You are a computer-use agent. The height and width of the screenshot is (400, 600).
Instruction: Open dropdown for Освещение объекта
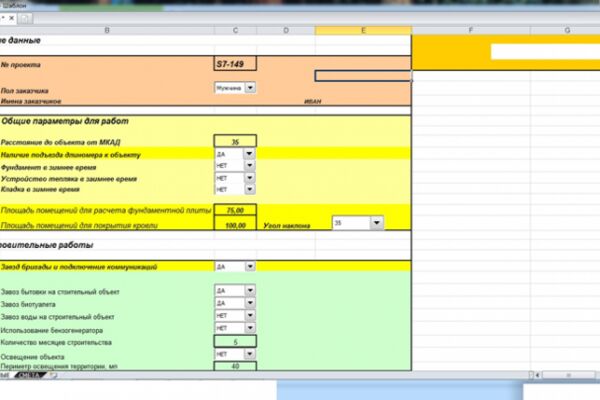(x=250, y=354)
